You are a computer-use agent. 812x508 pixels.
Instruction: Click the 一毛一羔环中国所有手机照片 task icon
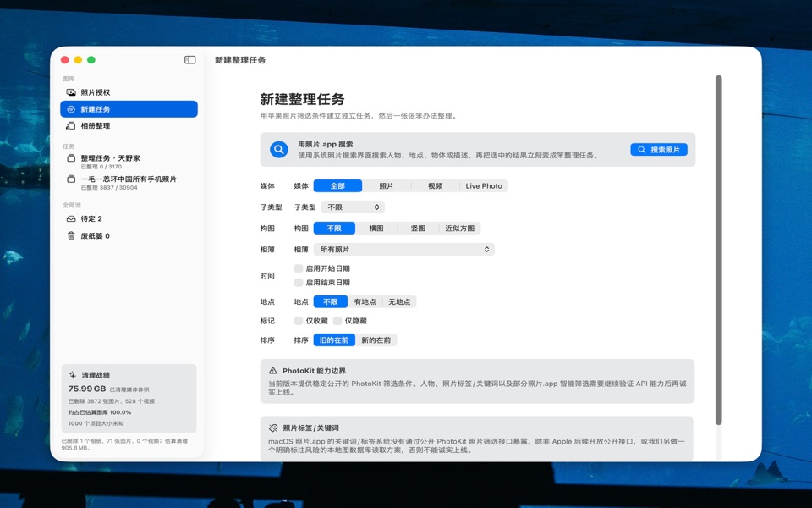point(71,179)
